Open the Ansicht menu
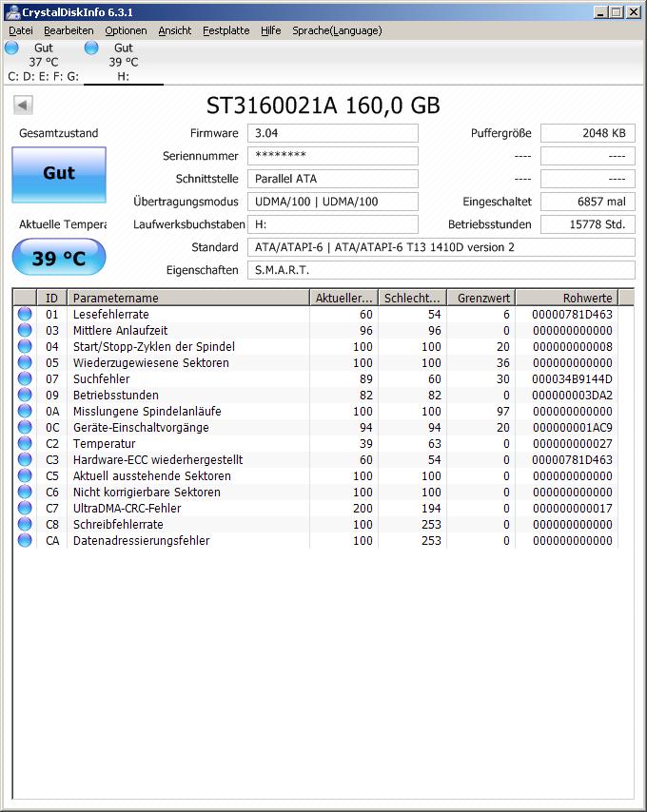Image resolution: width=647 pixels, height=812 pixels. (174, 30)
